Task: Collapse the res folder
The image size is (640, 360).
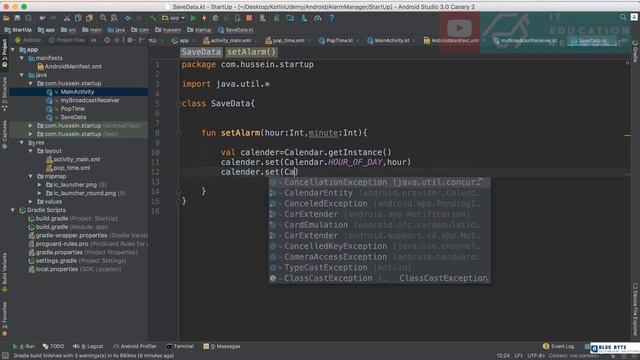Action: click(x=22, y=142)
